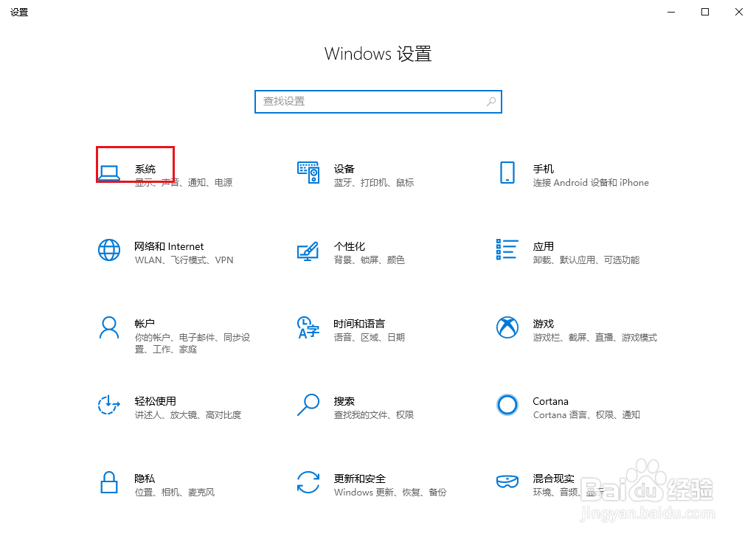Open the Accounts person icon
This screenshot has height=539, width=756.
click(109, 328)
